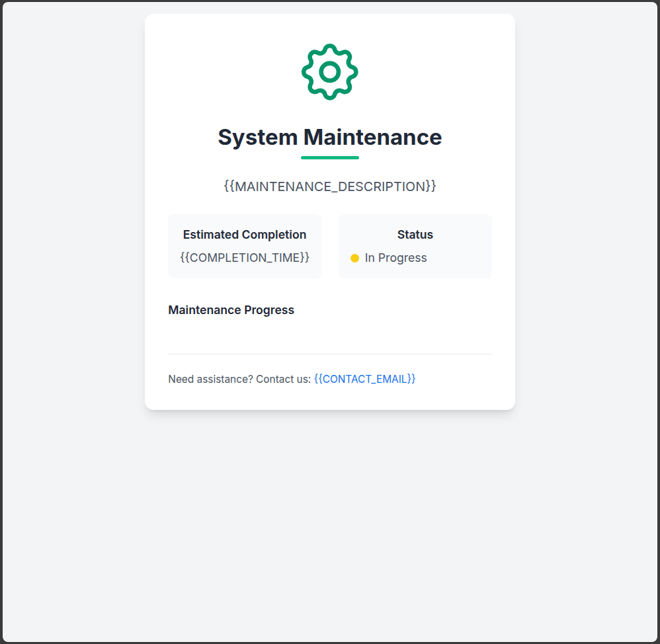
Task: Click the Estimated Completion label
Action: [x=245, y=235]
